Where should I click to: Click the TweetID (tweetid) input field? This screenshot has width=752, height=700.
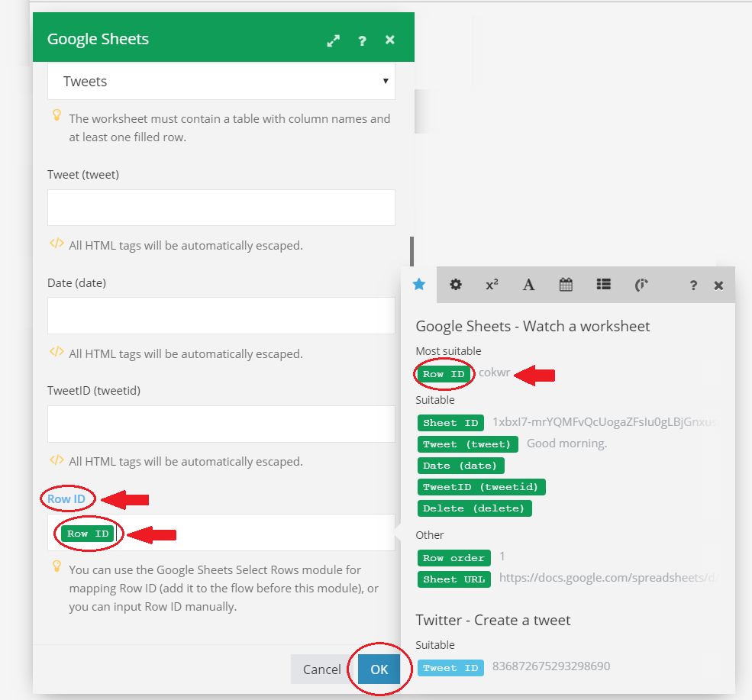(221, 424)
